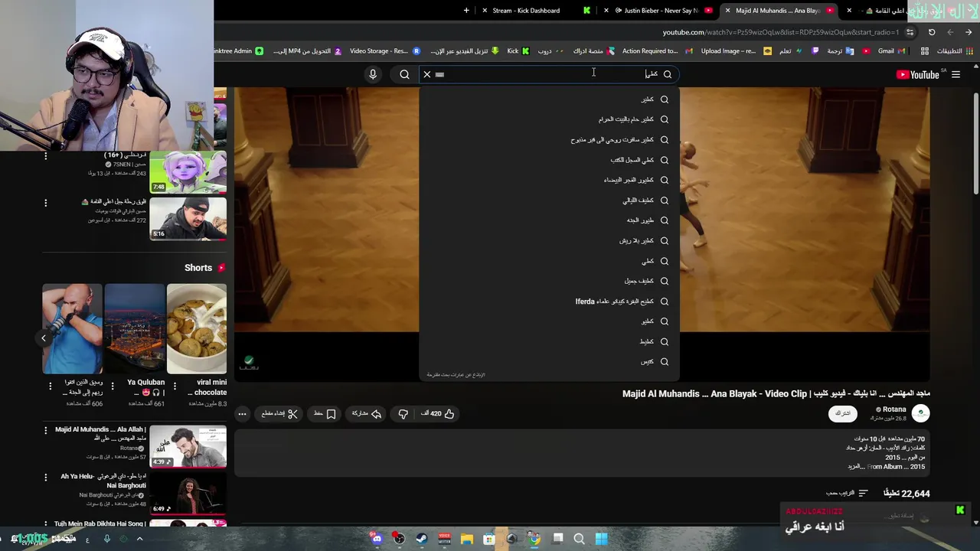This screenshot has height=551, width=980.
Task: Click the report search predictions link
Action: 456,375
